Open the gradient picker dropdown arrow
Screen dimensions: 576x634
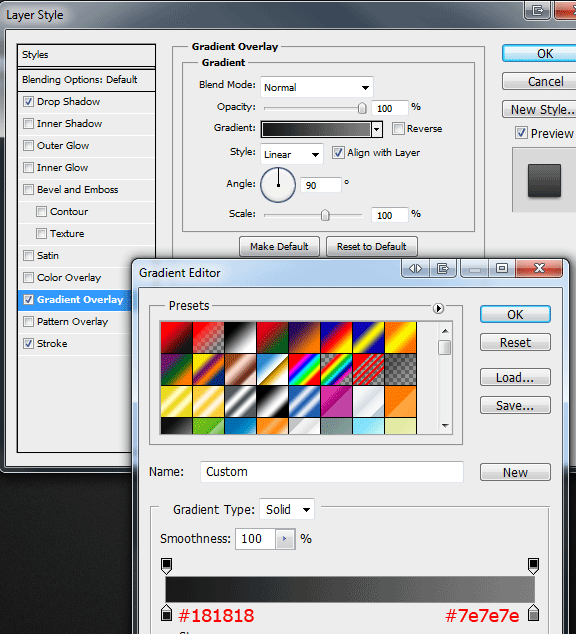coord(377,130)
